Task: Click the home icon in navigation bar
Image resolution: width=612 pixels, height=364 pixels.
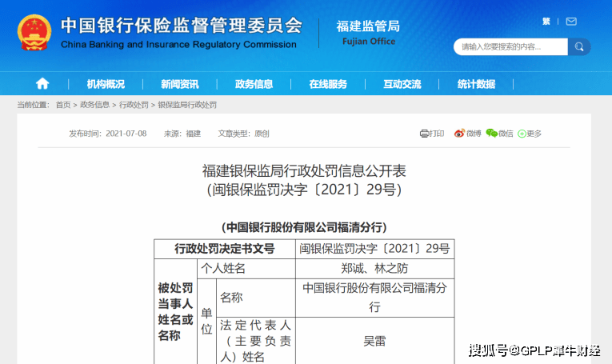Action: pos(42,83)
